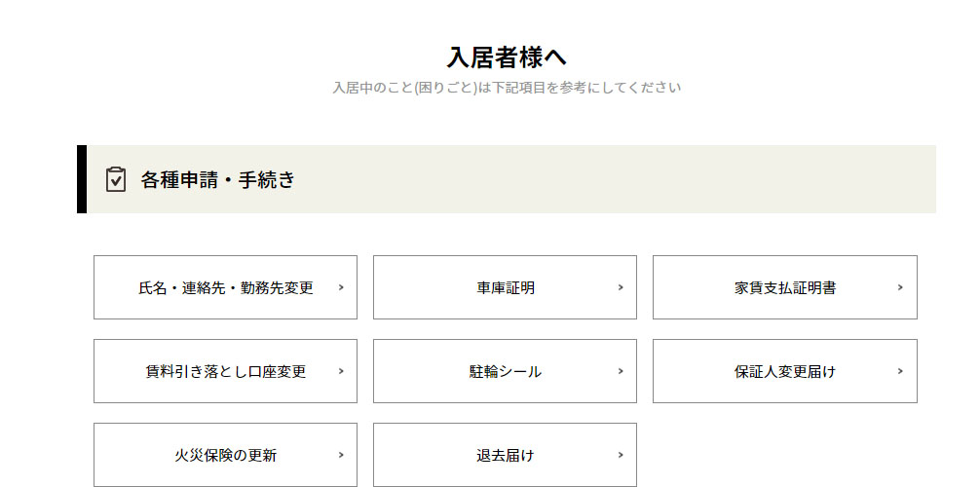This screenshot has width=980, height=487.
Task: Select 保証人変更届け form link
Action: [x=784, y=372]
